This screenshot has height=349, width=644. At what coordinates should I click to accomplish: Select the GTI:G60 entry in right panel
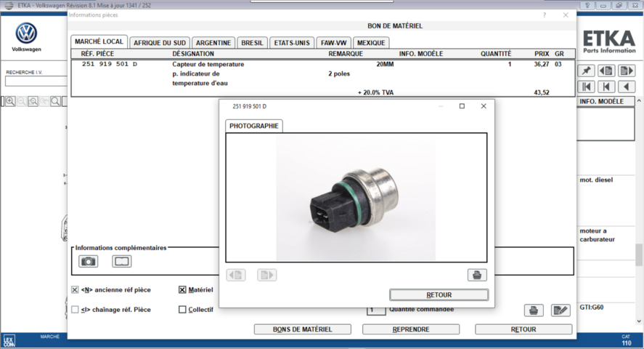click(x=592, y=307)
